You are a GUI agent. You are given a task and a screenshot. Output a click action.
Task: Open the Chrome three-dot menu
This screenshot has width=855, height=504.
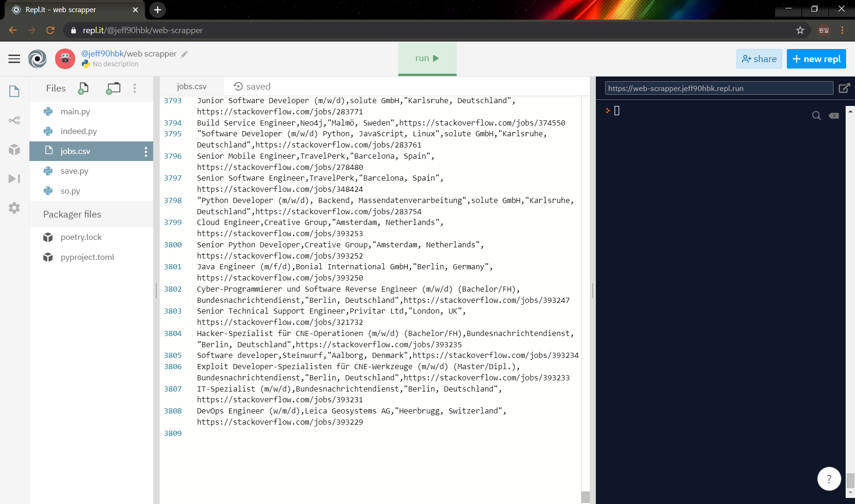pyautogui.click(x=842, y=30)
